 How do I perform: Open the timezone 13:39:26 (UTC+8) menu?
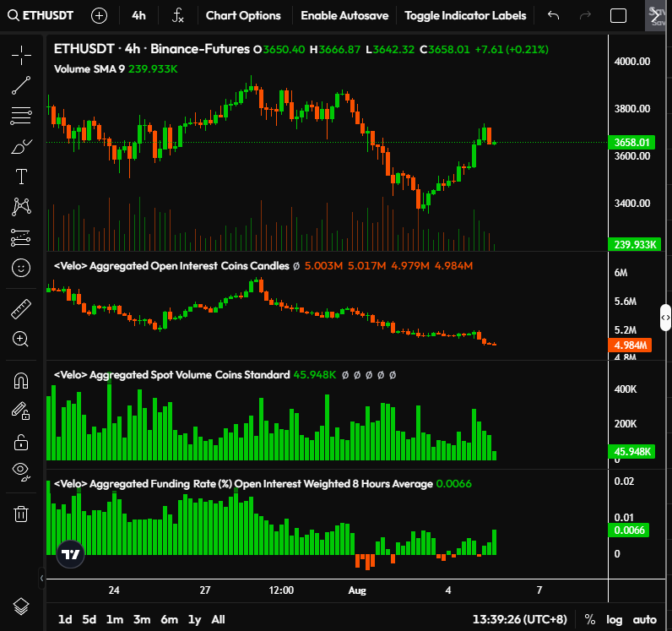(519, 619)
